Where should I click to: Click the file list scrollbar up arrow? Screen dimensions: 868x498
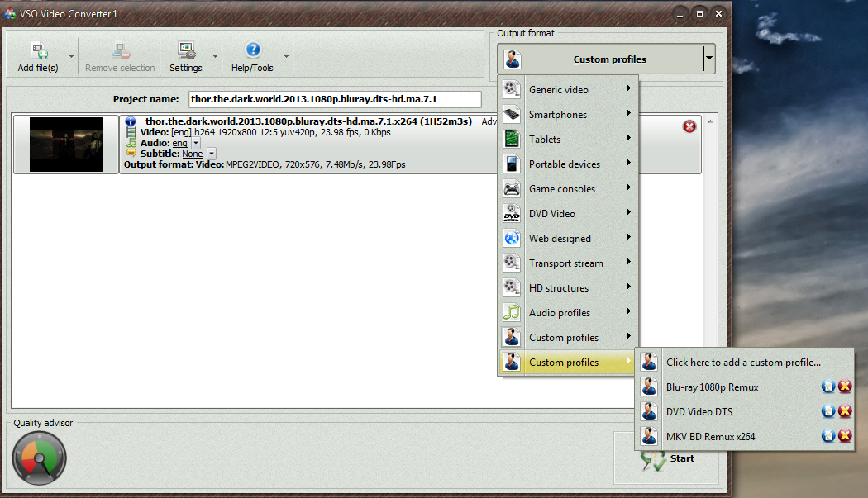tap(710, 121)
